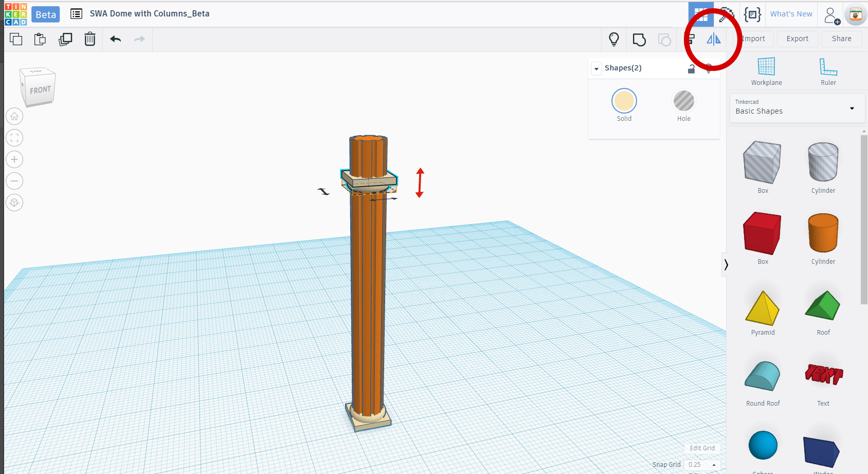
Task: Delete selection with trash icon
Action: point(90,39)
